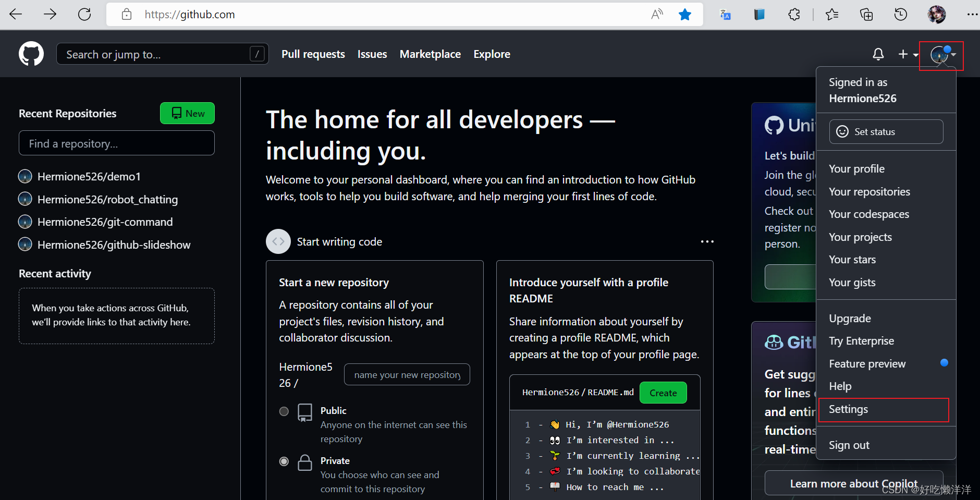Image resolution: width=980 pixels, height=500 pixels.
Task: Open the Hermione526/github-slideshow repository link
Action: [114, 245]
